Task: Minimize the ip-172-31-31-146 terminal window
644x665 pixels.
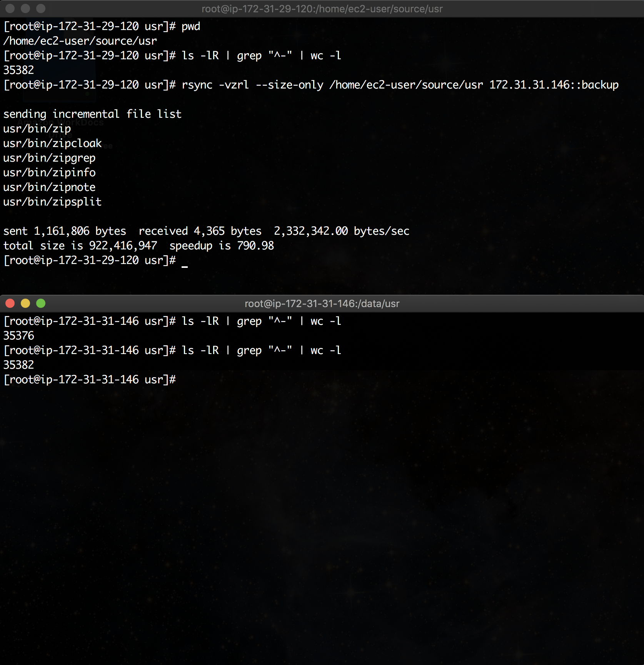Action: click(25, 304)
